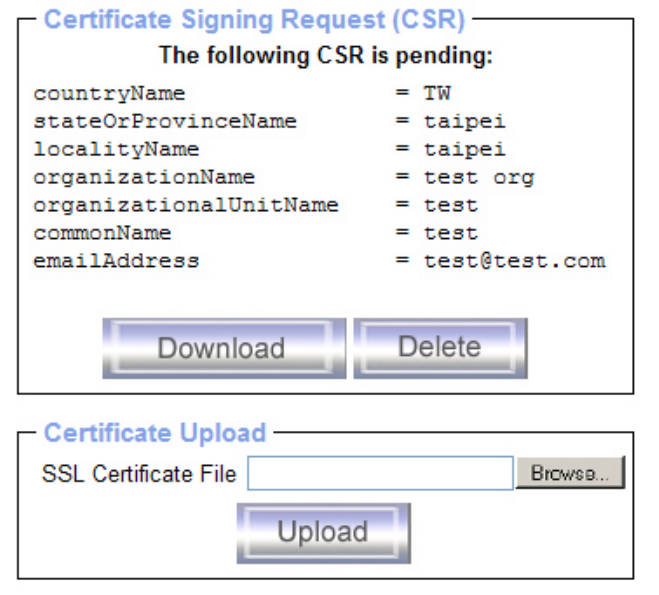Screen dimensions: 659x595
Task: Click the stateOrProvinceName label
Action: pos(165,122)
